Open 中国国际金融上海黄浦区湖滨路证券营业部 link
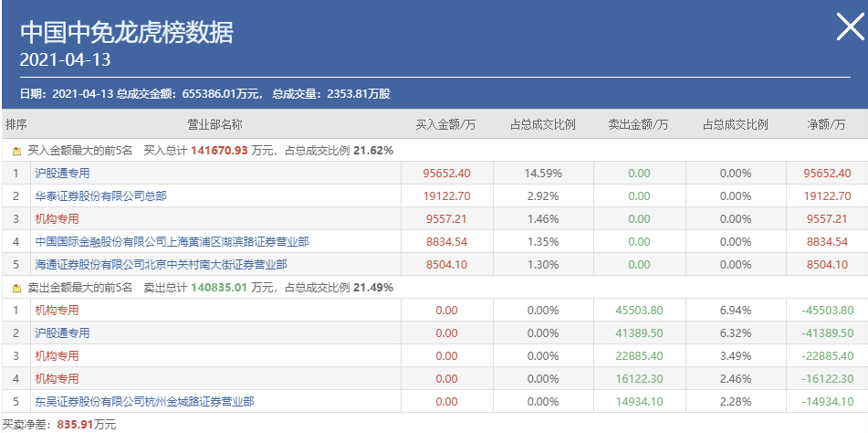The height and width of the screenshot is (433, 868). click(172, 241)
